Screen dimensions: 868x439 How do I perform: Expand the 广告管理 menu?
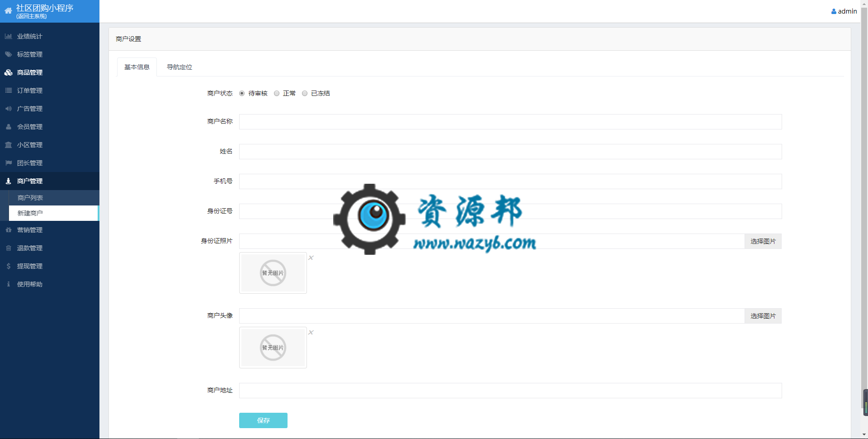click(50, 109)
